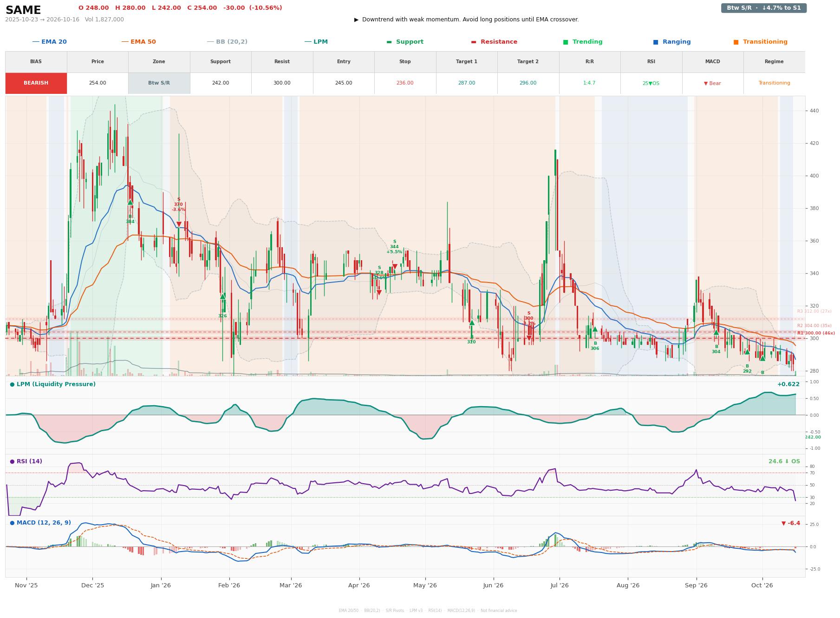Expand the BIAS column header
Image resolution: width=840 pixels, height=618 pixels.
36,62
